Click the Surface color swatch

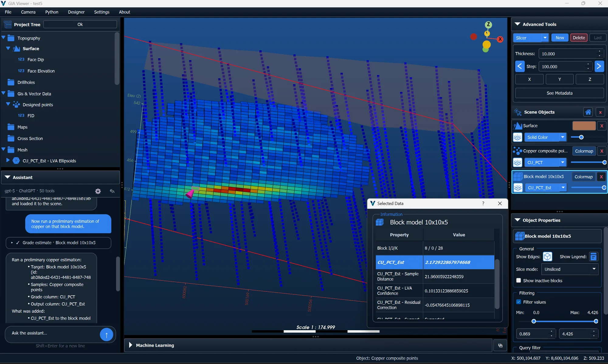pos(584,126)
